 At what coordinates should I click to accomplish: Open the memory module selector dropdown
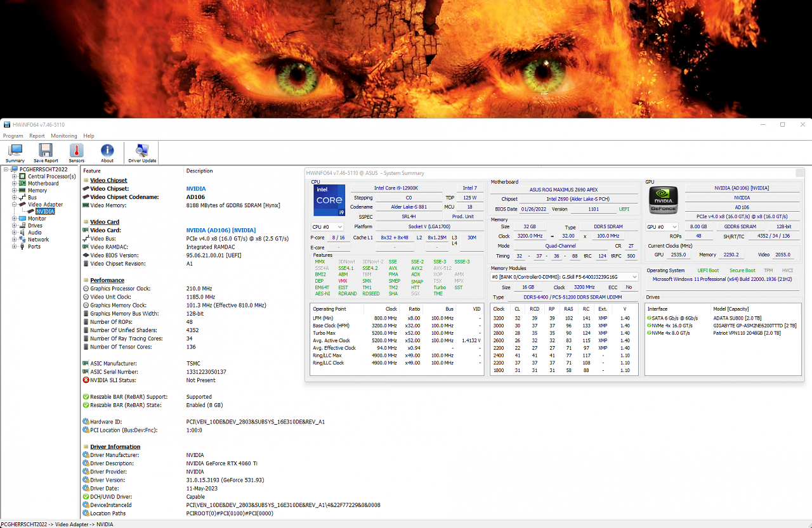point(564,277)
